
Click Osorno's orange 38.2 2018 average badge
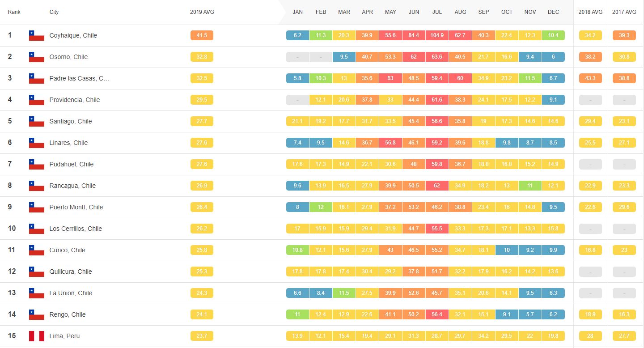pos(590,57)
